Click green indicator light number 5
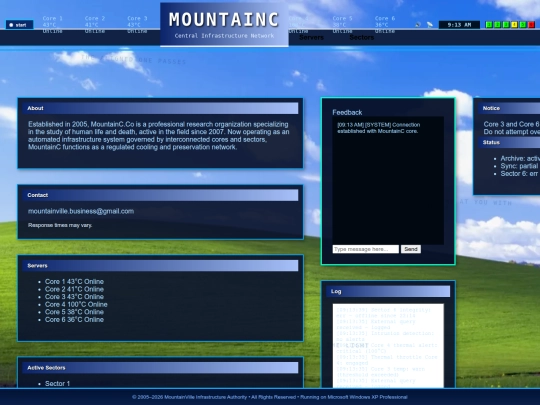Viewport: 540px width, 405px height. click(x=523, y=25)
